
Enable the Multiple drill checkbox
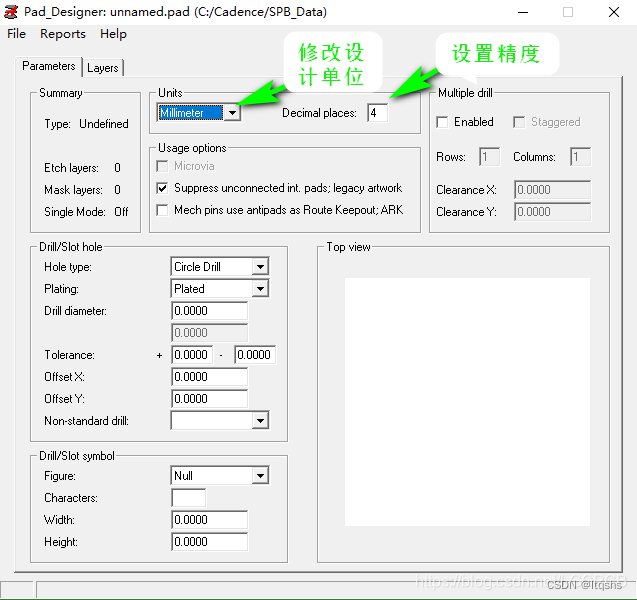[x=443, y=122]
